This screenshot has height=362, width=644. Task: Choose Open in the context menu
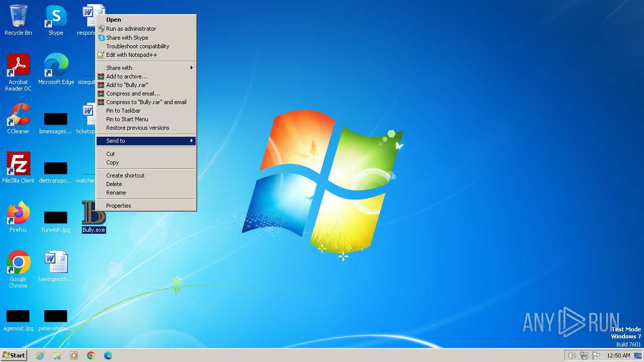146,20
